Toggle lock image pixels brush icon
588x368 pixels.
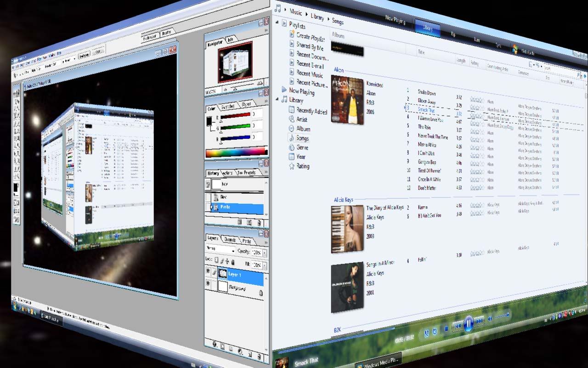point(221,262)
